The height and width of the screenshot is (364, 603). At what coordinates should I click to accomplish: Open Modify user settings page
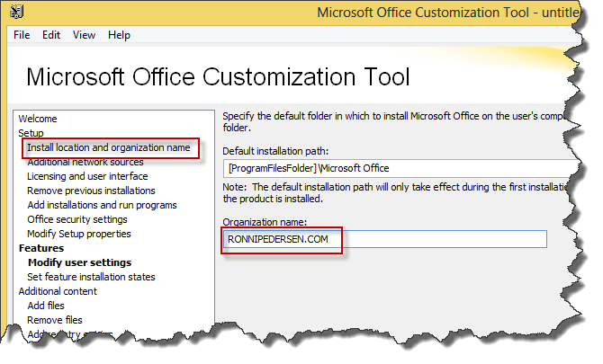coord(79,262)
